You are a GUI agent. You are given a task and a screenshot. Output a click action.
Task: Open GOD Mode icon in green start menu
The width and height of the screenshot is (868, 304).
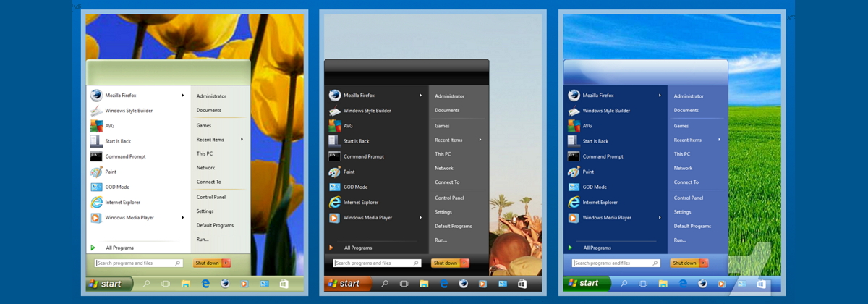(96, 187)
